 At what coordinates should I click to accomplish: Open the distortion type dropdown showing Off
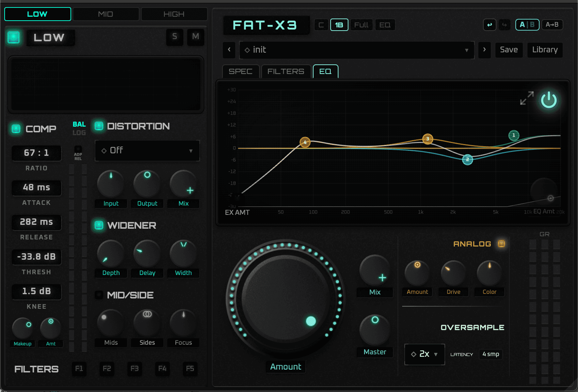tap(147, 150)
